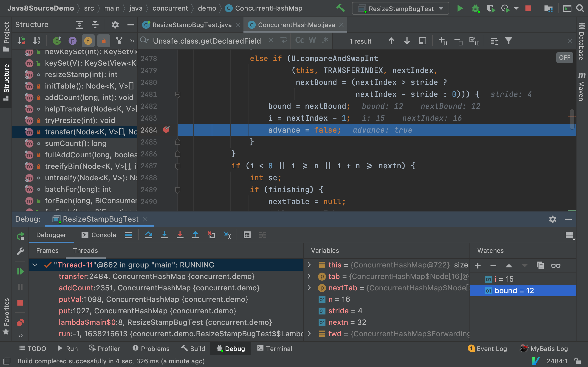Click the search result navigation up arrow

click(x=390, y=41)
